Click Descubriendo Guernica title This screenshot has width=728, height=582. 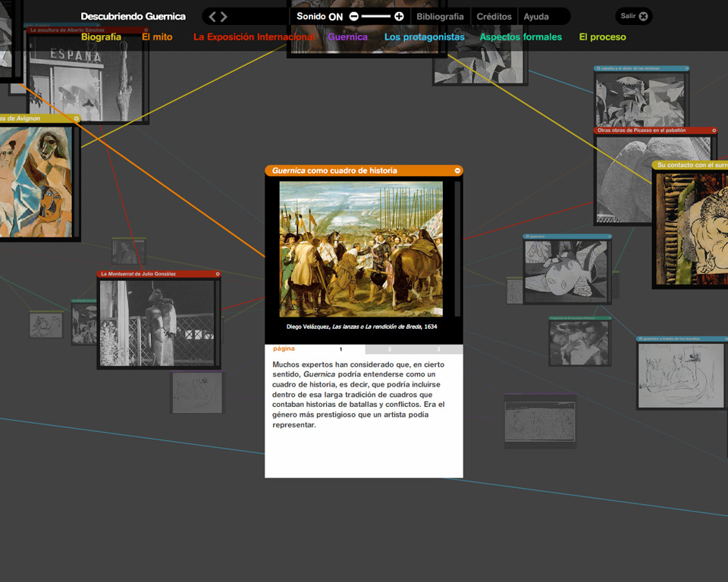point(133,16)
